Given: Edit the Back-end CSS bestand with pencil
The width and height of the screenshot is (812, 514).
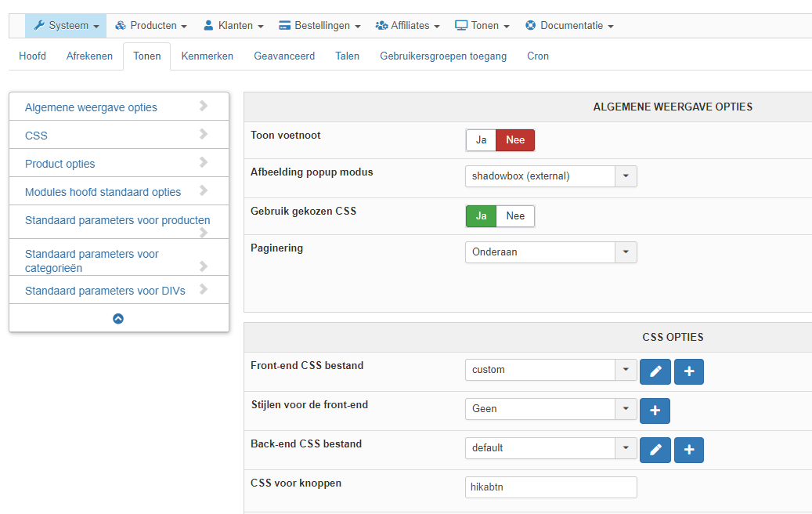Looking at the screenshot, I should pos(655,450).
